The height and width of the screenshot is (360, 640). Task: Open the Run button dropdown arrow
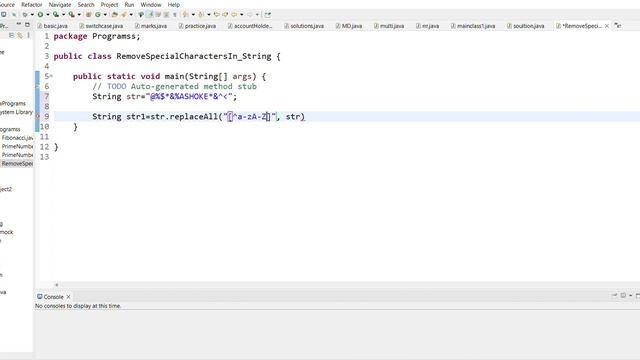[x=48, y=15]
